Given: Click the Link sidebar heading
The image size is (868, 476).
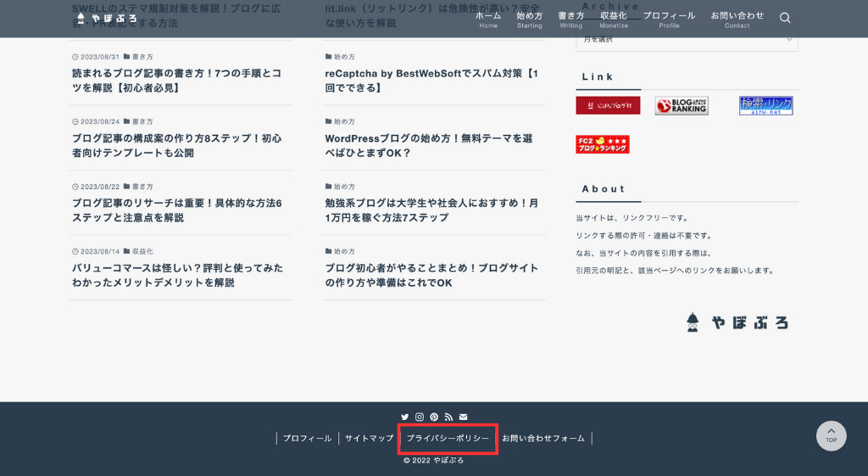Looking at the screenshot, I should pyautogui.click(x=598, y=76).
